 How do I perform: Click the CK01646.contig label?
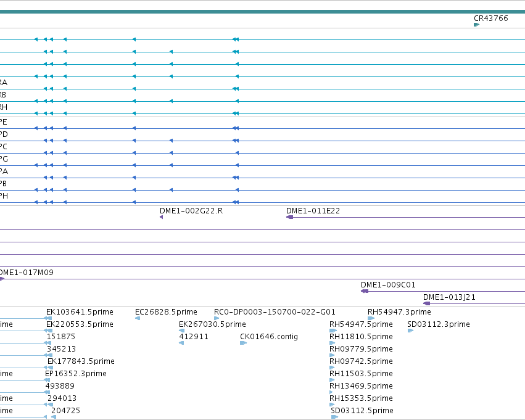(x=269, y=337)
